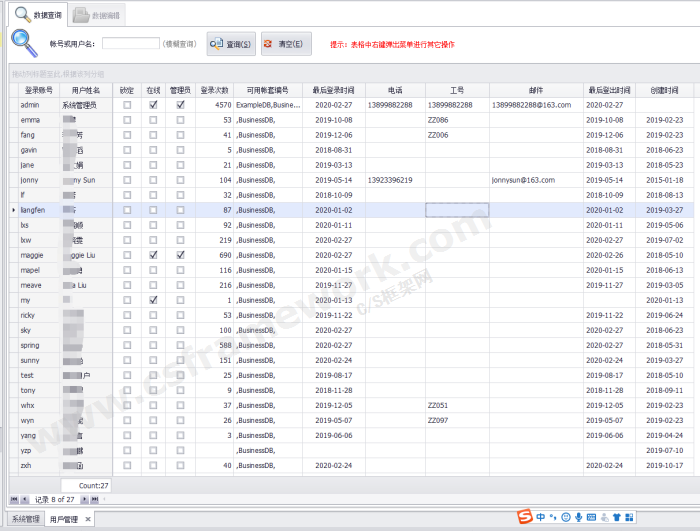Image resolution: width=700 pixels, height=531 pixels.
Task: Click Sogou user account icon
Action: coord(604,517)
